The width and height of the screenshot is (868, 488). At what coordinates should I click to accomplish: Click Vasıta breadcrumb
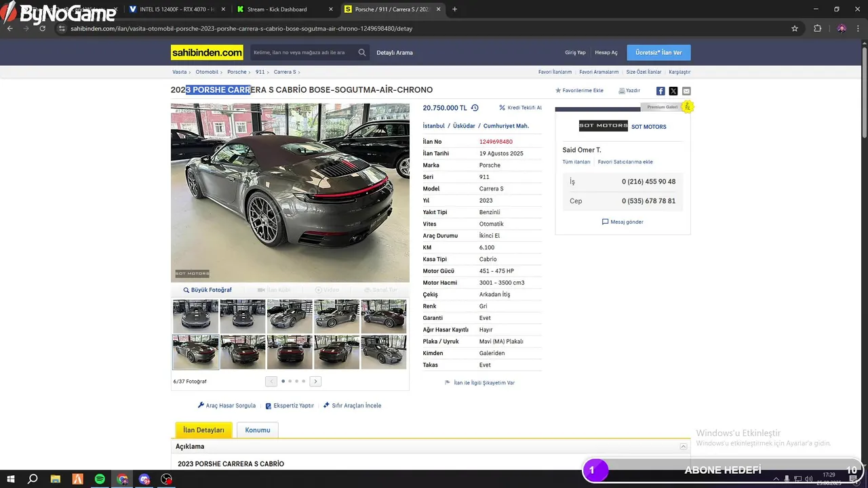(179, 72)
